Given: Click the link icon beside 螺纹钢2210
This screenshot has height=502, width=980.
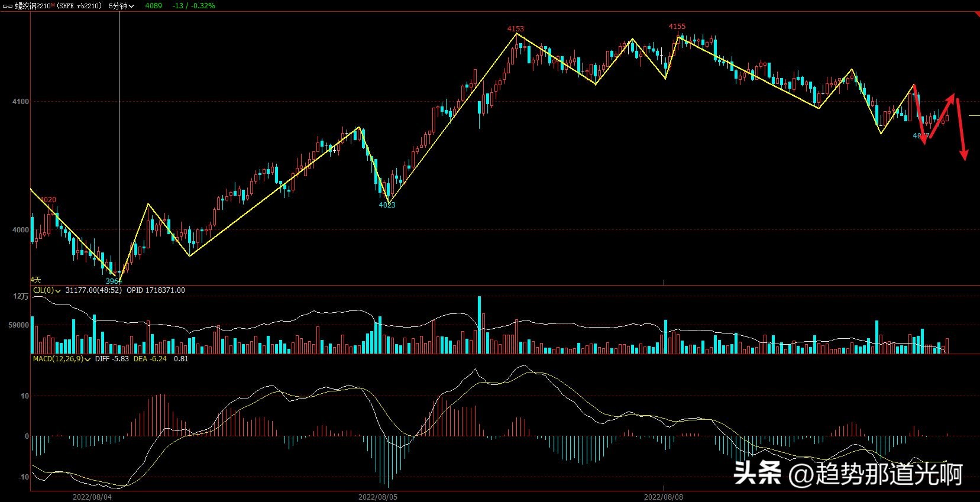Looking at the screenshot, I should tap(8, 6).
